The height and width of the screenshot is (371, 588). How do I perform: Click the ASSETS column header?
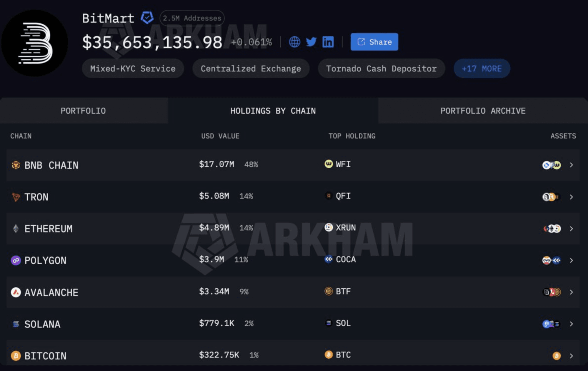pos(563,136)
